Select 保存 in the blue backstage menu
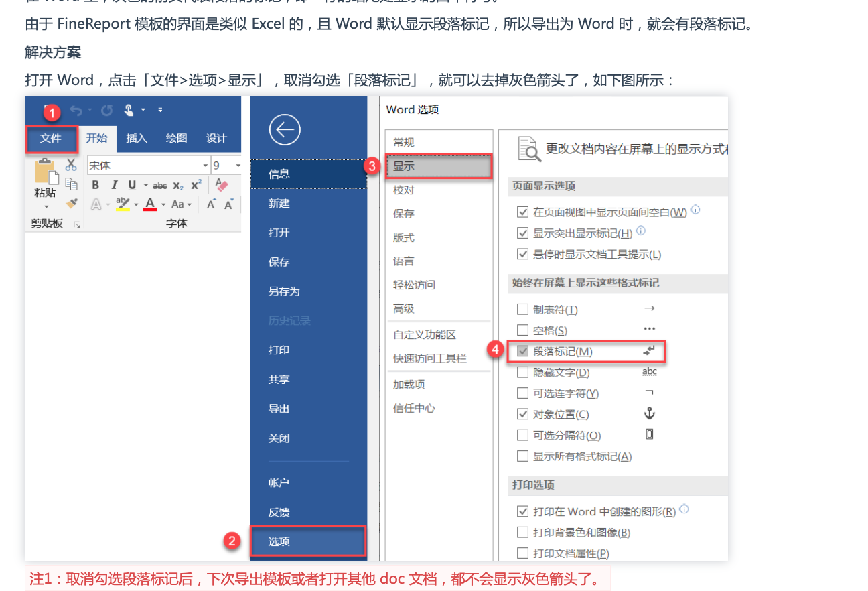 309,262
